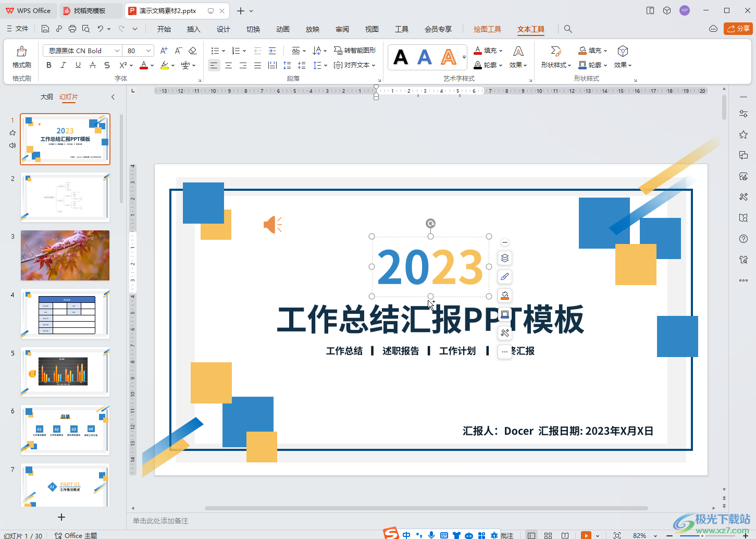Apply black WordArt style A

[401, 57]
